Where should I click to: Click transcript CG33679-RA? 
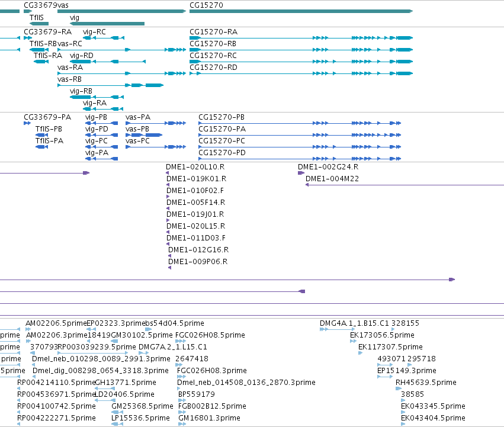click(x=47, y=32)
